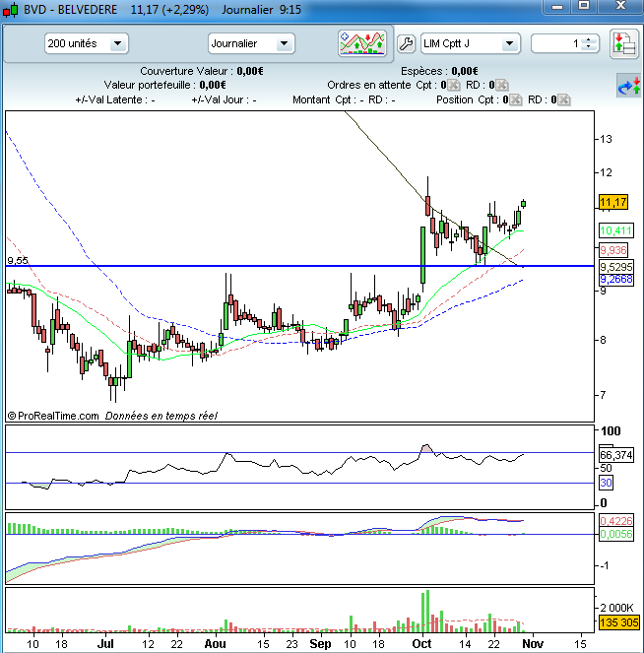
Task: Click the 66,374 RSI value label
Action: (616, 455)
